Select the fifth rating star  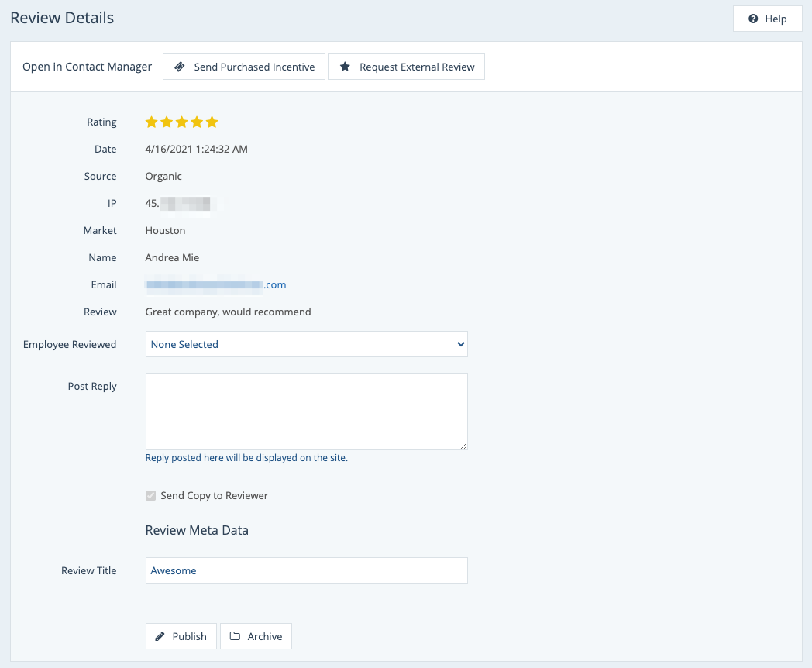[212, 122]
